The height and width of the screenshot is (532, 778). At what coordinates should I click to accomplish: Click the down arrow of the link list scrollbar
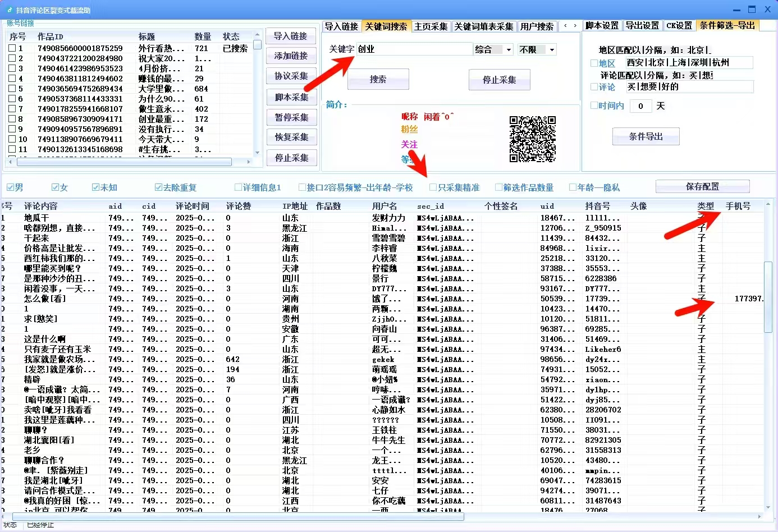(x=258, y=153)
